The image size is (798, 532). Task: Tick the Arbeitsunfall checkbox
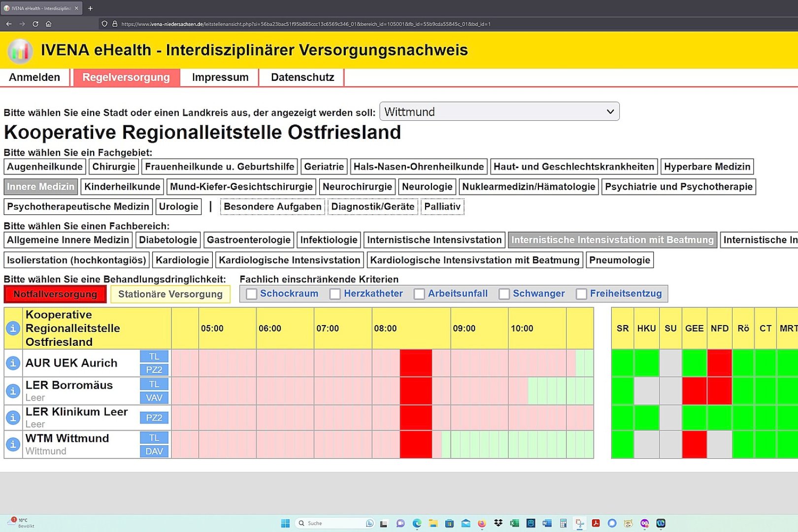pyautogui.click(x=419, y=294)
